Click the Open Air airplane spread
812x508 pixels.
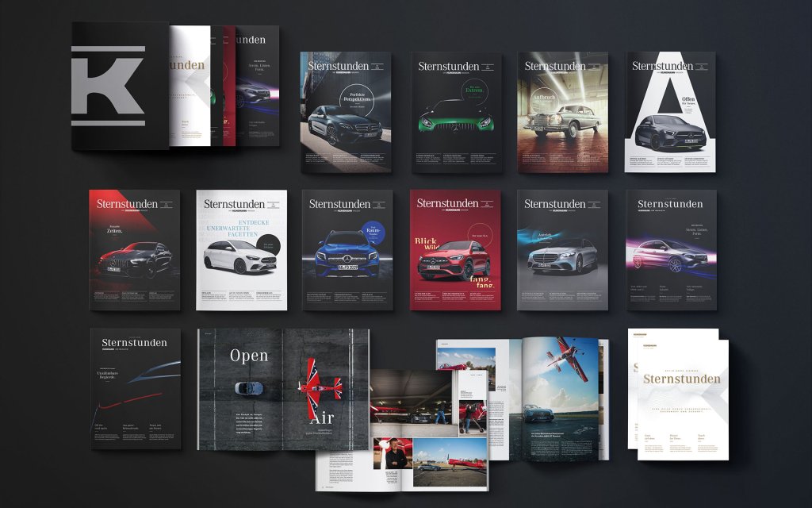[283, 389]
